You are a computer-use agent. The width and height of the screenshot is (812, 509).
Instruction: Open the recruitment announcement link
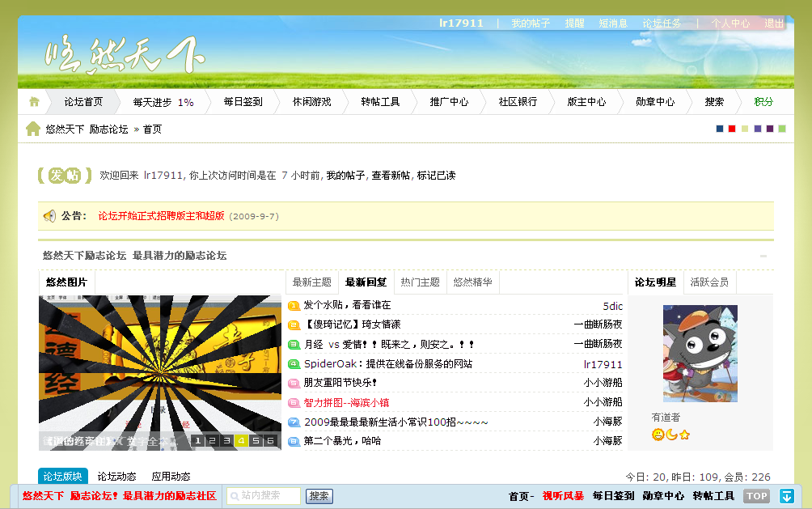(161, 216)
